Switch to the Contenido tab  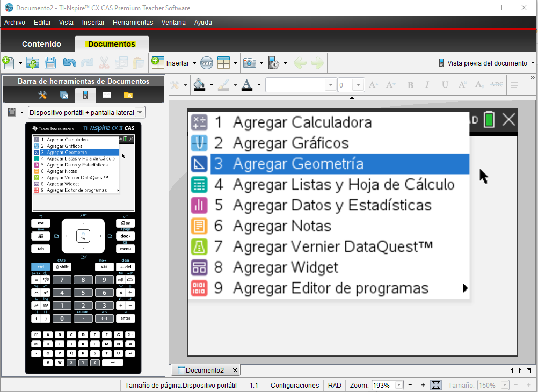click(41, 44)
